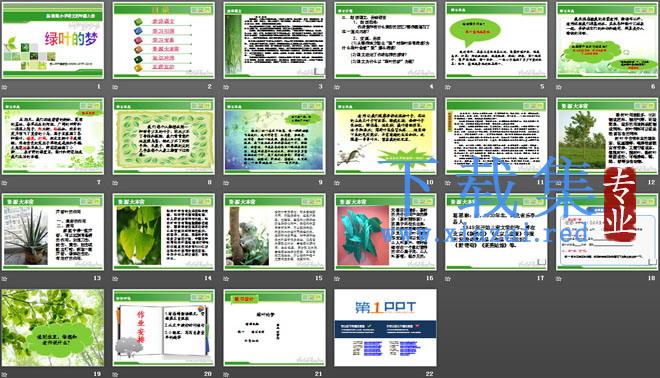Select the final '第1PPT' slide 22 thumbnail
The width and height of the screenshot is (660, 378).
[x=386, y=327]
